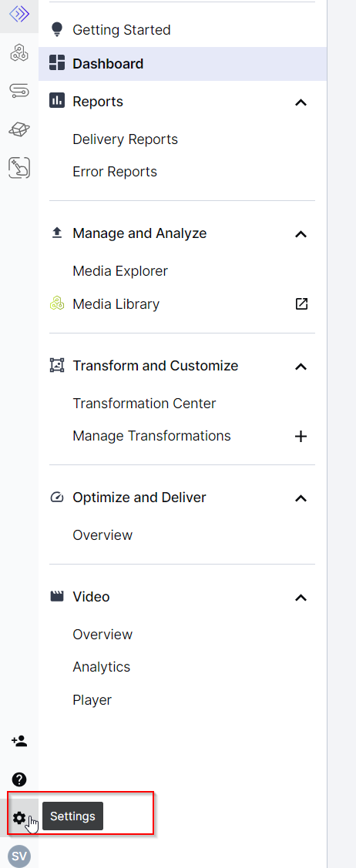Viewport: 356px width, 868px height.
Task: Open the Help question mark icon
Action: (19, 779)
